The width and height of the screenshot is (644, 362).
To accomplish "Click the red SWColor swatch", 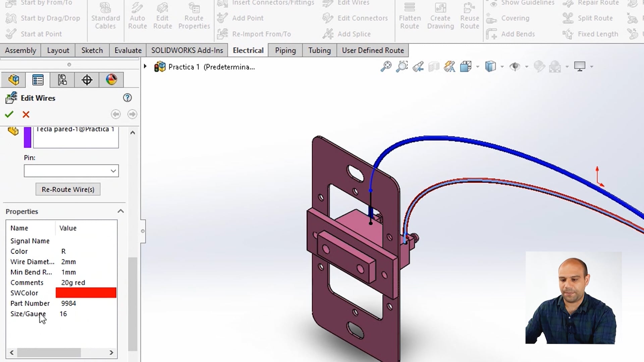I will click(86, 293).
